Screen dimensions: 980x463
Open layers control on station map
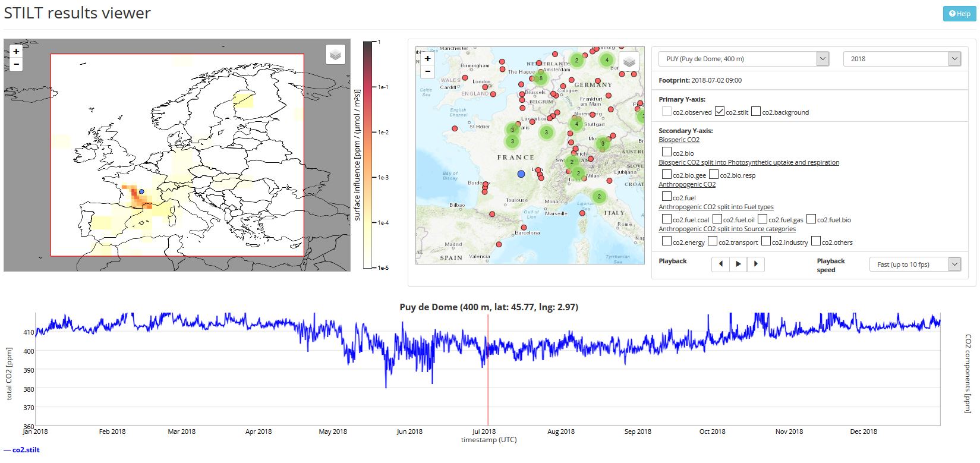pyautogui.click(x=629, y=62)
